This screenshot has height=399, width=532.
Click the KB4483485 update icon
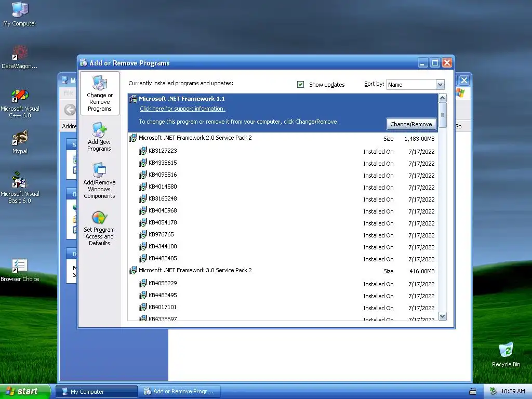coord(143,258)
